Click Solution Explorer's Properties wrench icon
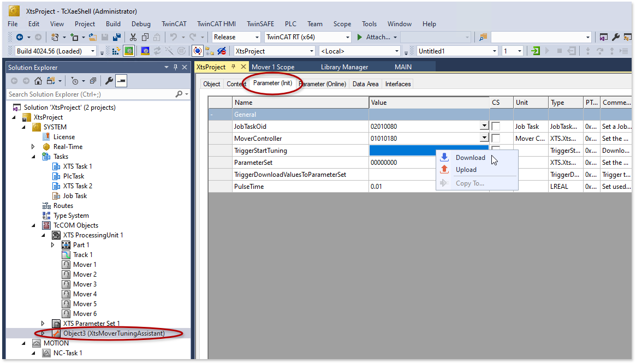Screen dimensions: 636x364 (x=109, y=81)
